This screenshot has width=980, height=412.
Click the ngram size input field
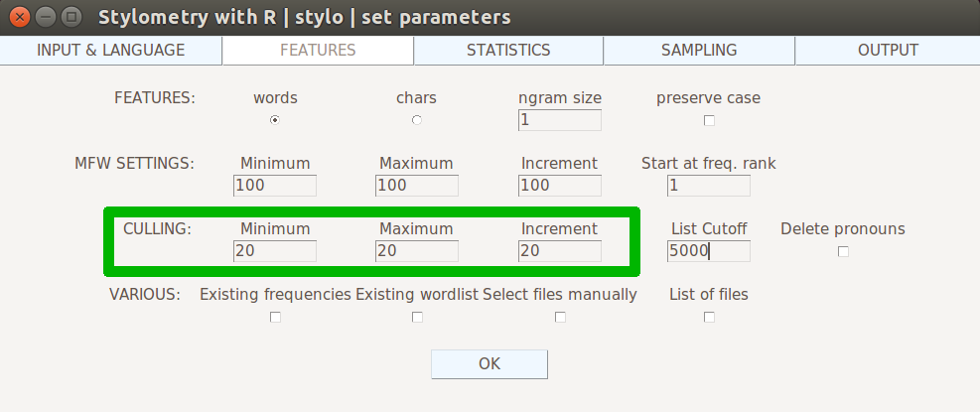[x=560, y=120]
